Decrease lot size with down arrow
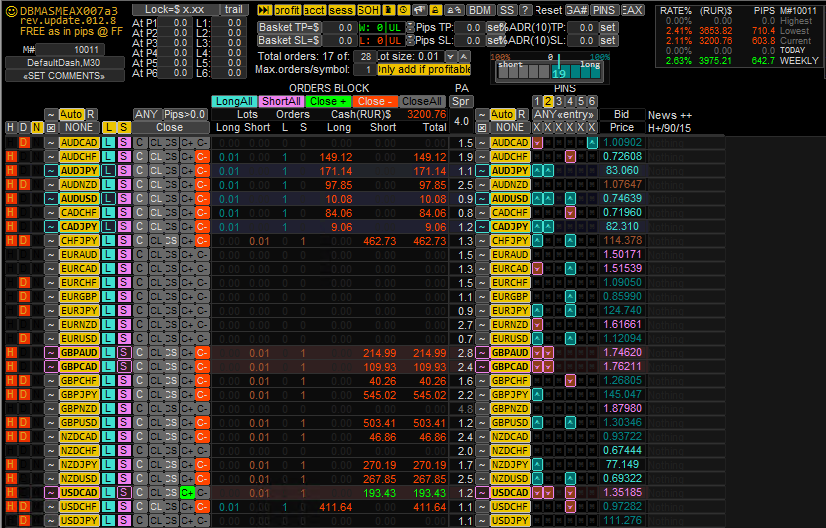The image size is (826, 528). pos(450,56)
